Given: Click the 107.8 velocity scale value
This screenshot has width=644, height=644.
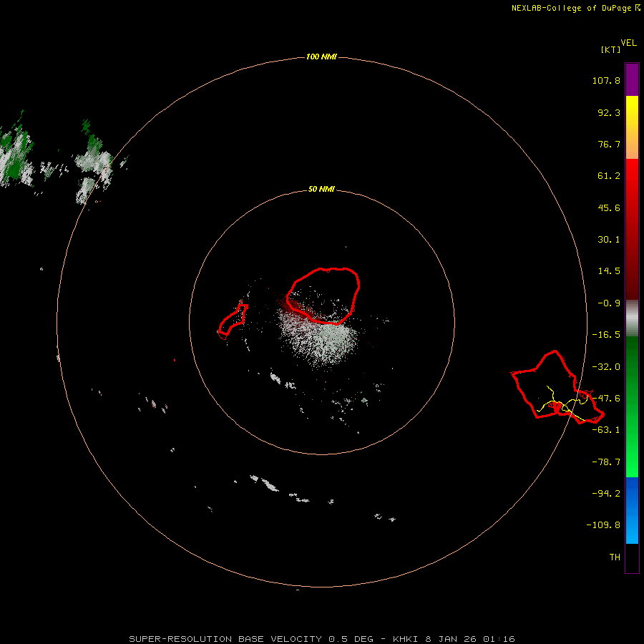Looking at the screenshot, I should point(606,80).
